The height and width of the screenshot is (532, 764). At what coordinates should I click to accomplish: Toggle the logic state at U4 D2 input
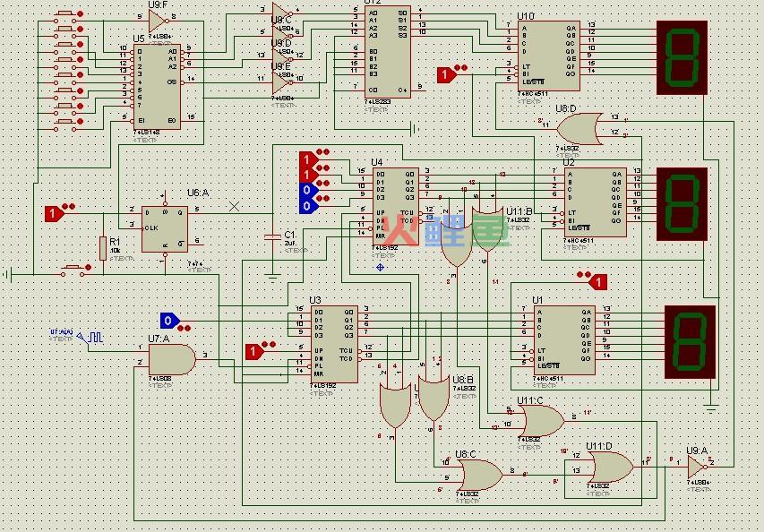pos(308,190)
